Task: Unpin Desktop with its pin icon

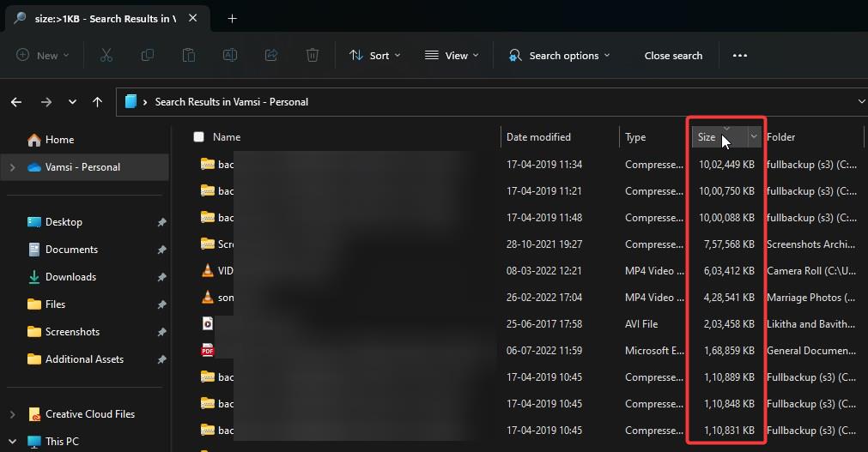Action: [161, 222]
